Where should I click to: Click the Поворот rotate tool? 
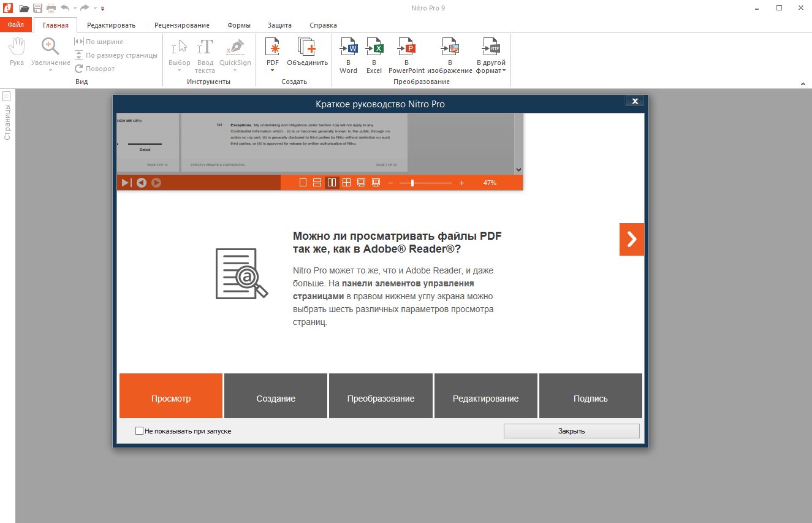95,69
